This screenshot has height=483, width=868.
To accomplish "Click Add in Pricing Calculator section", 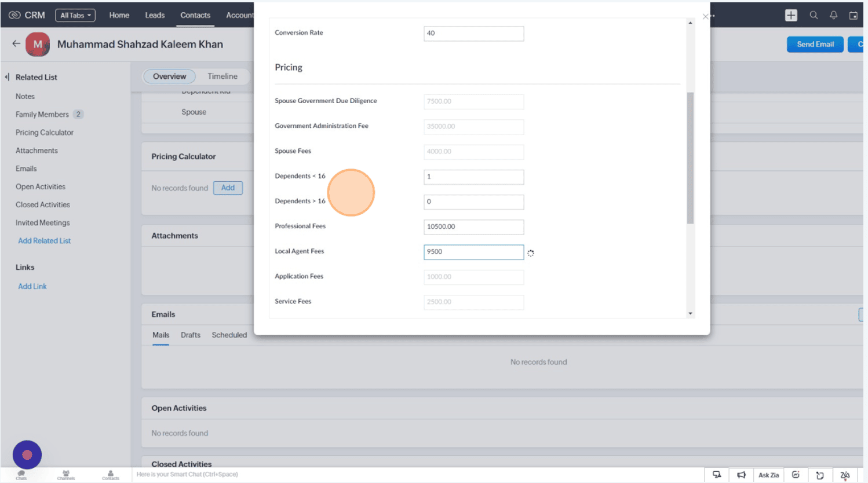I will (x=228, y=188).
